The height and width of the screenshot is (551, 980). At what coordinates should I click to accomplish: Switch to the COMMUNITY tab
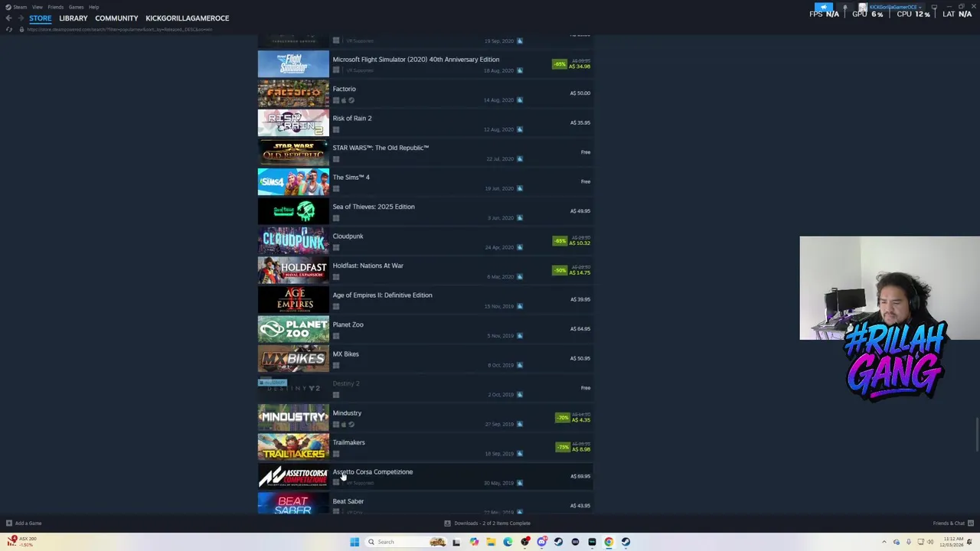(116, 18)
